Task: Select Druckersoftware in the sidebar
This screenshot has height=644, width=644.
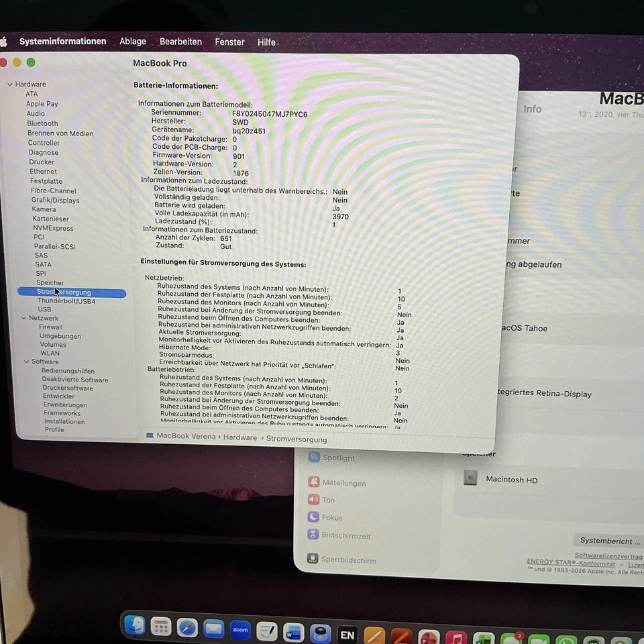Action: tap(67, 388)
